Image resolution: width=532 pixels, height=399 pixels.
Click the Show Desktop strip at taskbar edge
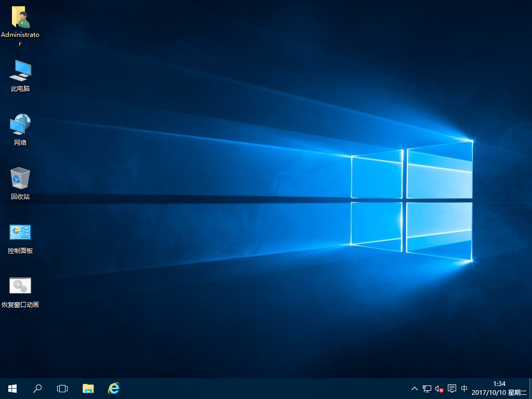530,388
